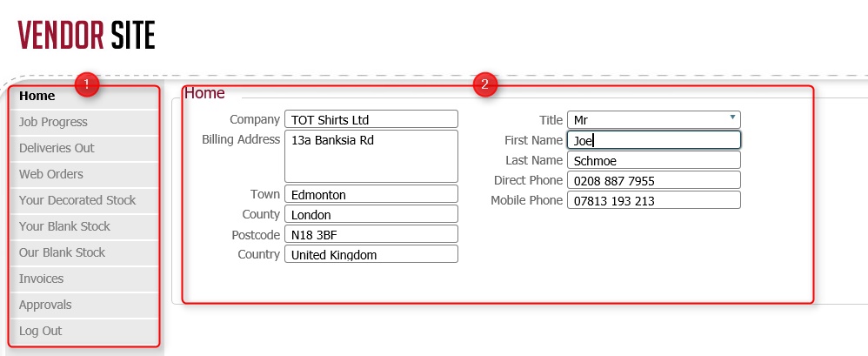Navigate to Your Blank Stock
This screenshot has width=868, height=356.
coord(64,226)
